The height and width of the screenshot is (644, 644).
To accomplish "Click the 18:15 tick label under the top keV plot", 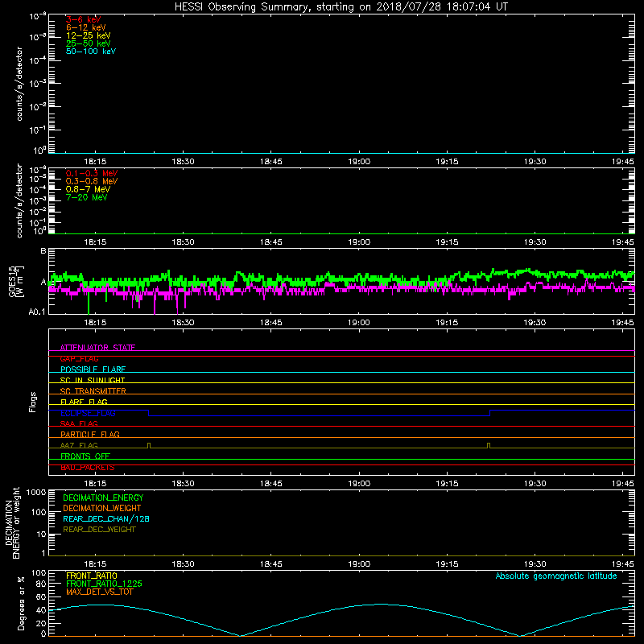I will click(x=95, y=162).
